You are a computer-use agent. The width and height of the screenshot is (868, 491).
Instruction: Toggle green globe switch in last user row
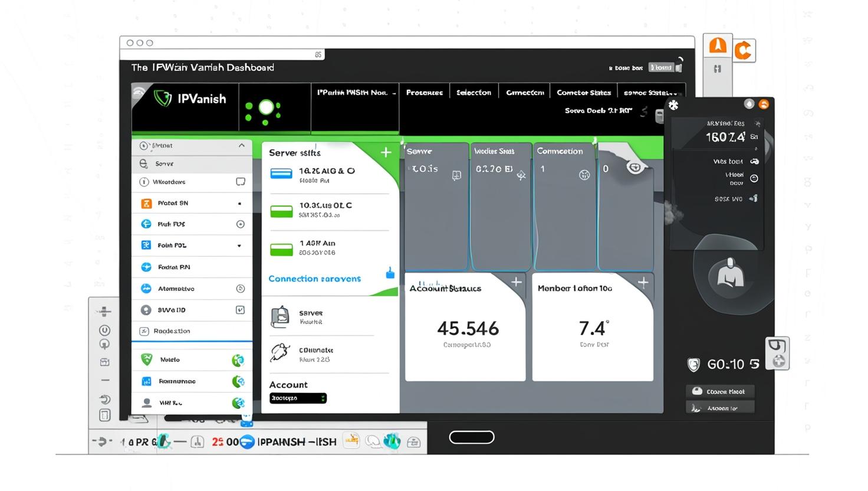point(238,402)
